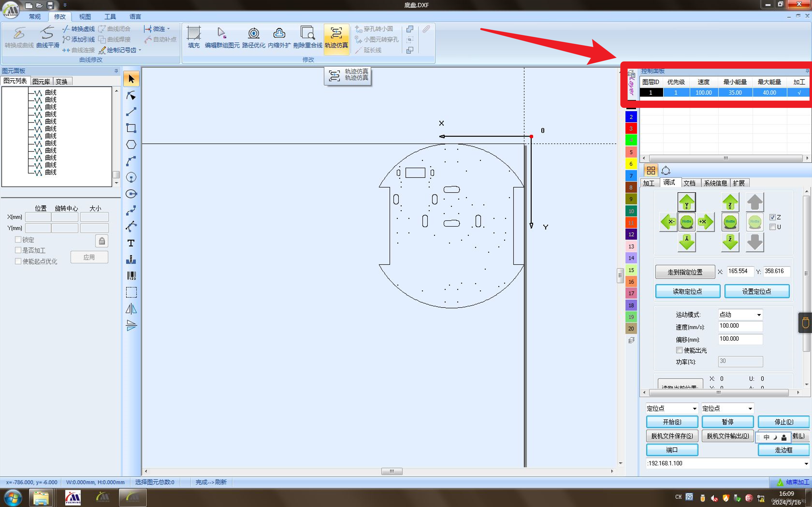The image size is (812, 507).
Task: Toggle the 使能起点优化 checkbox
Action: click(x=18, y=261)
